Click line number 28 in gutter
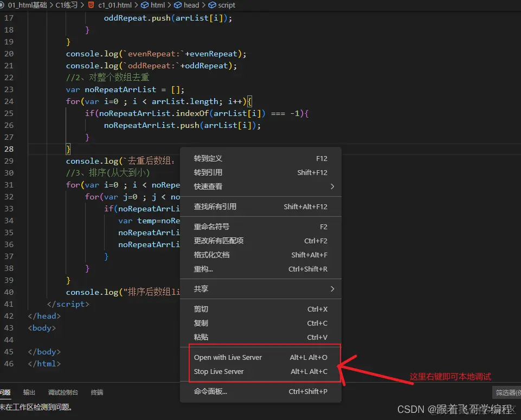The height and width of the screenshot is (420, 521). 9,149
